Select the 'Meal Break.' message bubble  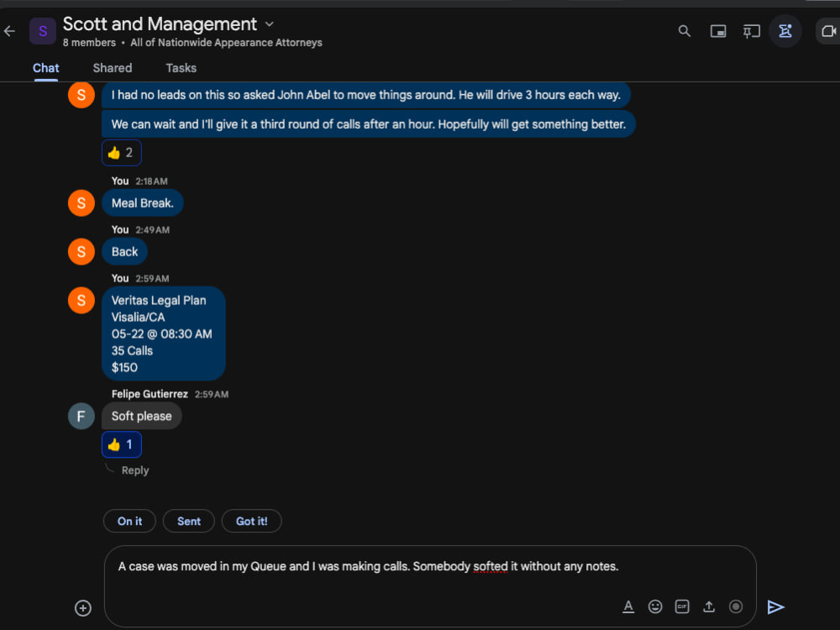pos(143,203)
